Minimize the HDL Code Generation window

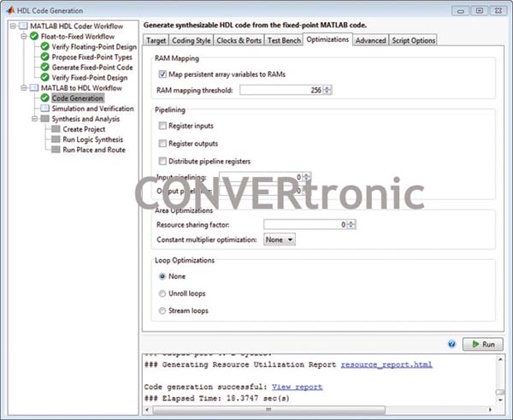coord(460,11)
